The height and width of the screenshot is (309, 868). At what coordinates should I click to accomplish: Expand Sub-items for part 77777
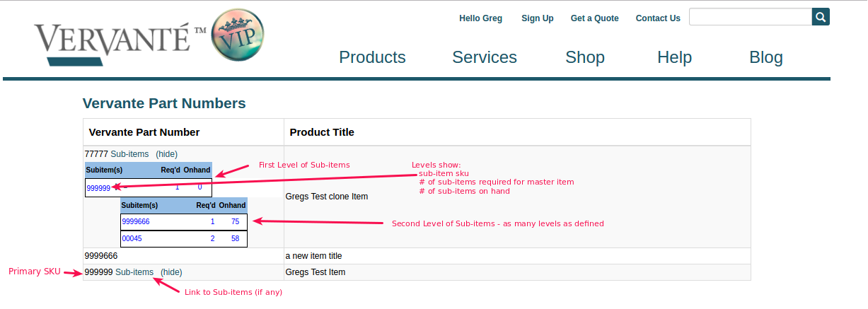(x=129, y=154)
